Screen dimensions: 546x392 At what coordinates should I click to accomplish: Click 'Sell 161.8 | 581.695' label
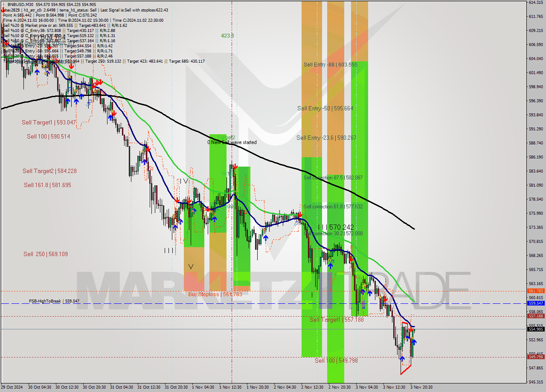(x=47, y=185)
